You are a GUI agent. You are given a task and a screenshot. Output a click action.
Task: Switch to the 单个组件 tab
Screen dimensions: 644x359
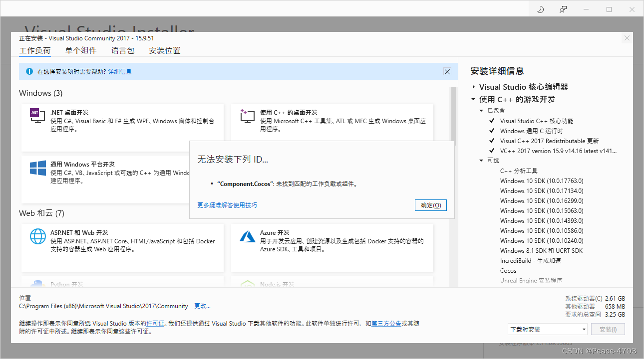[x=80, y=50]
